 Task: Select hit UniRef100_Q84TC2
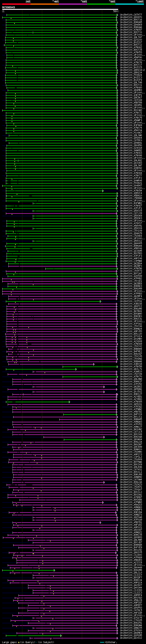pyautogui.click(x=131, y=307)
